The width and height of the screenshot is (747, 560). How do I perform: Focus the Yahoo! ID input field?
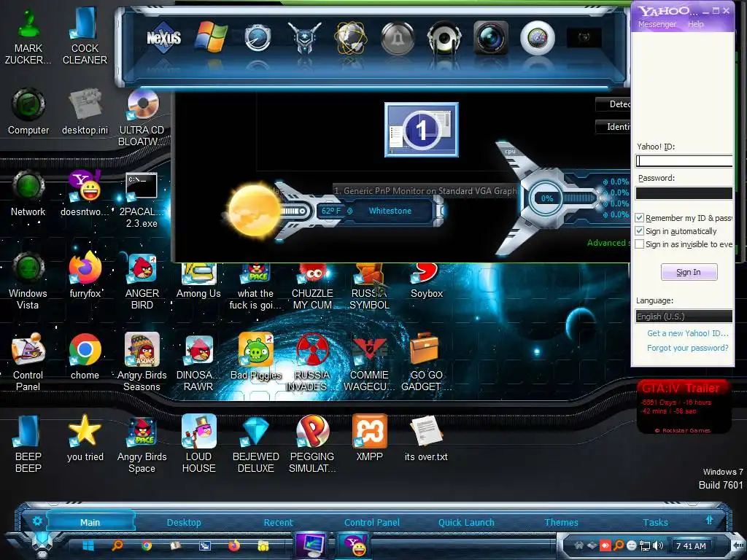click(684, 161)
